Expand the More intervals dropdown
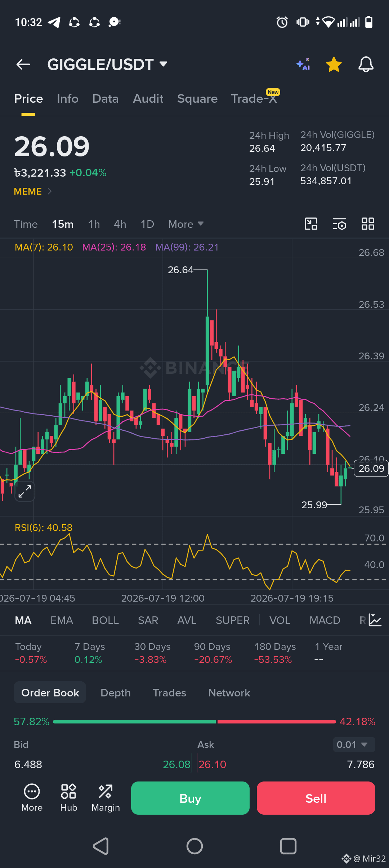 pyautogui.click(x=186, y=224)
